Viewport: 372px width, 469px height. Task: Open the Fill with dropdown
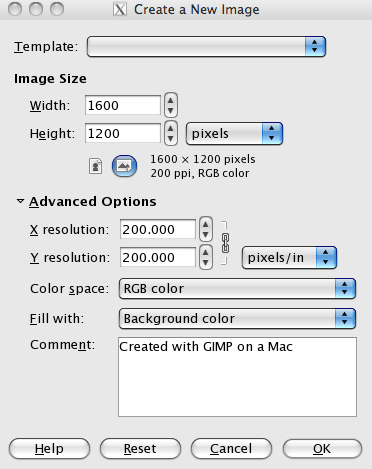coord(237,319)
